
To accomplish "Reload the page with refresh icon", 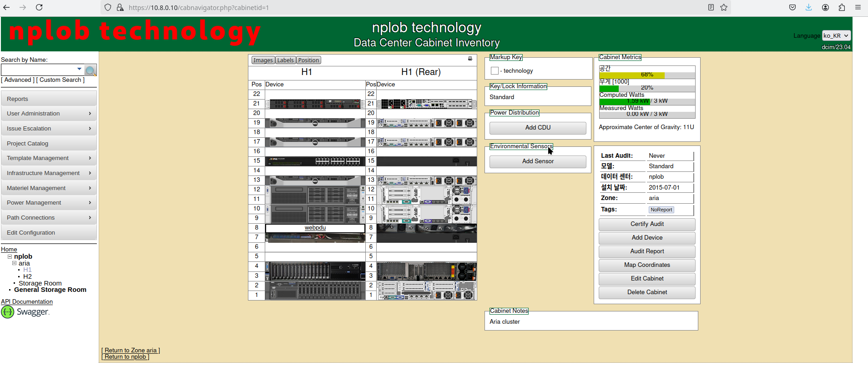I will click(x=39, y=7).
